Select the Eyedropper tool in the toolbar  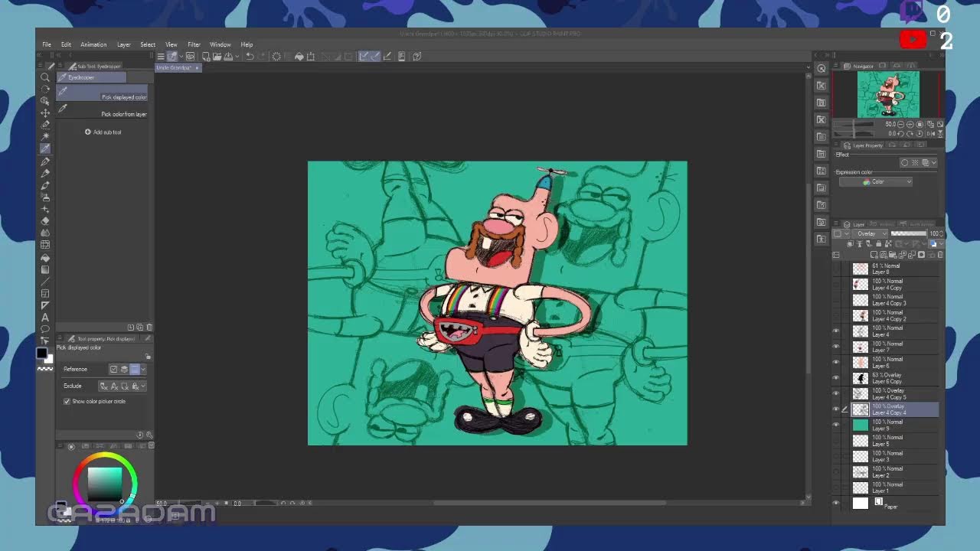pos(45,148)
